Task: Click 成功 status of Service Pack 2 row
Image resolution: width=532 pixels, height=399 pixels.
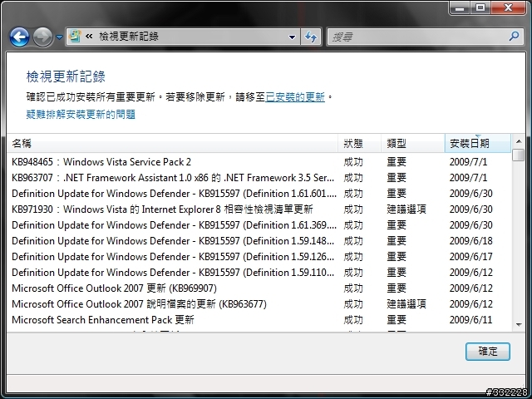Action: point(353,162)
